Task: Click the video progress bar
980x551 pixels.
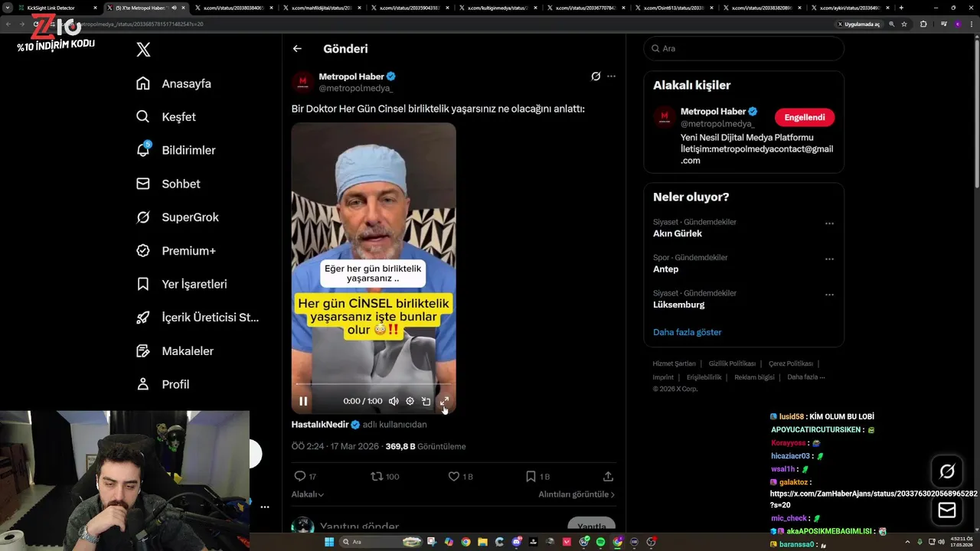Action: pyautogui.click(x=374, y=384)
